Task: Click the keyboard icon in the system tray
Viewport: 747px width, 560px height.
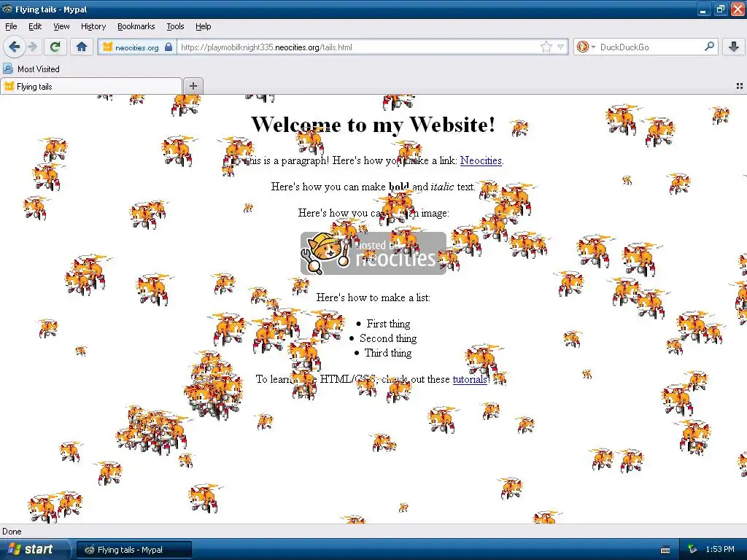Action: [665, 550]
